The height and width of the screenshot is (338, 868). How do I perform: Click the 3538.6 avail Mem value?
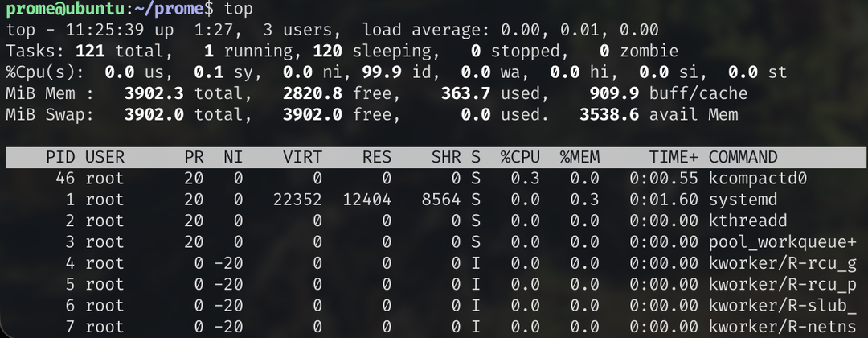(x=609, y=115)
